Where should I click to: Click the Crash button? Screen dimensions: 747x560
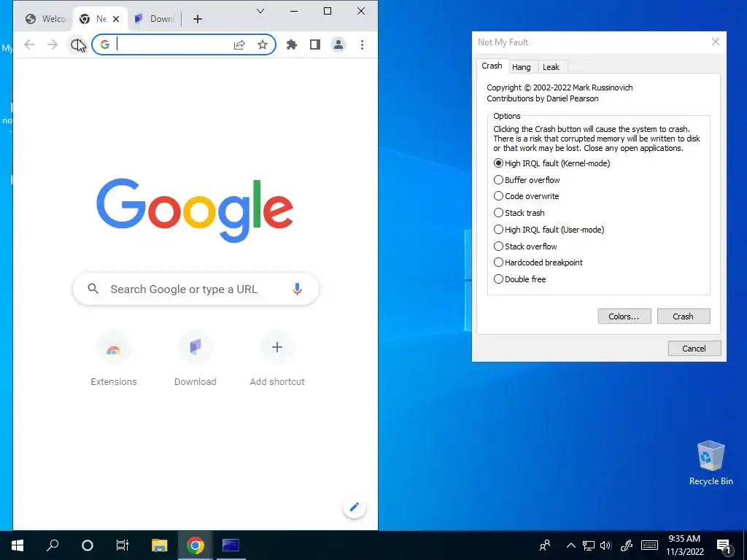click(683, 316)
